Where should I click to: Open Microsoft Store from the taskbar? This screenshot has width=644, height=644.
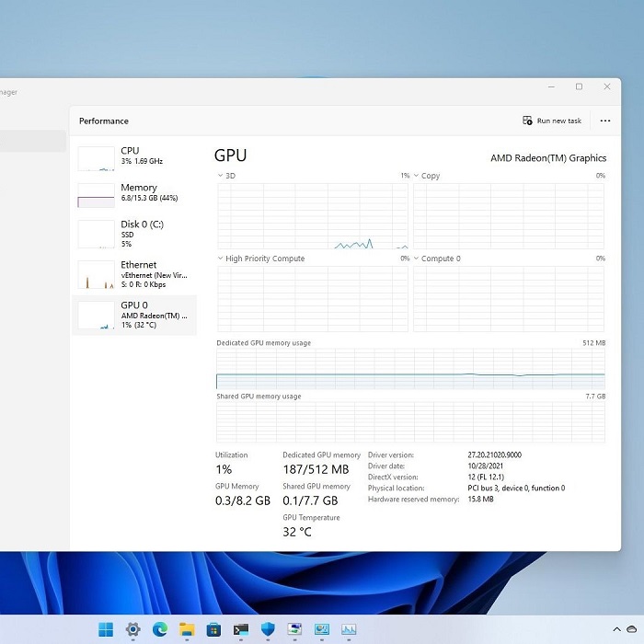pos(213,629)
